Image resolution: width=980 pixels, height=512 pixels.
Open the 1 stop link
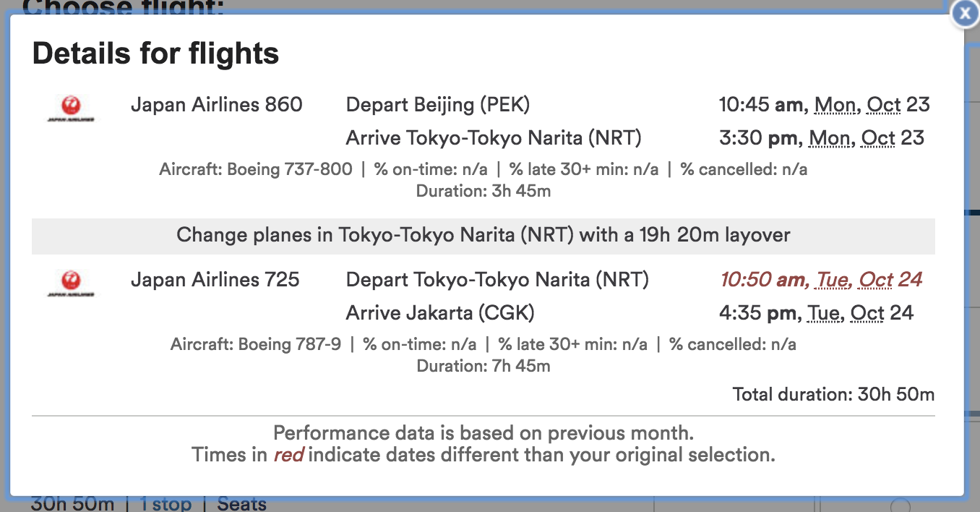pos(166,503)
